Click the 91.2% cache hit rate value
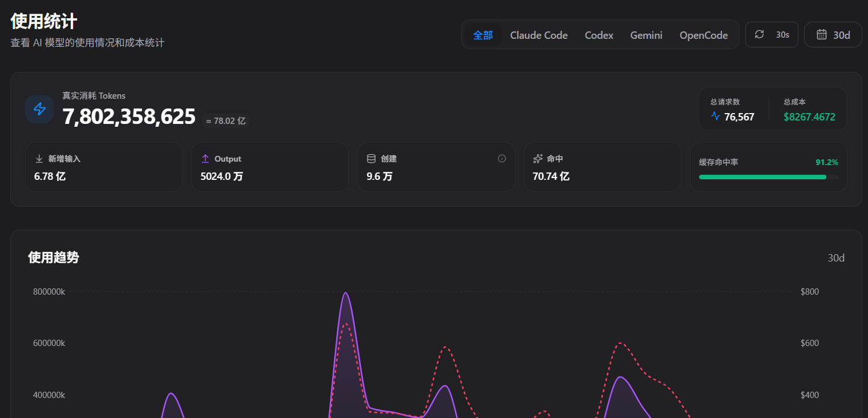The height and width of the screenshot is (418, 868). (827, 162)
